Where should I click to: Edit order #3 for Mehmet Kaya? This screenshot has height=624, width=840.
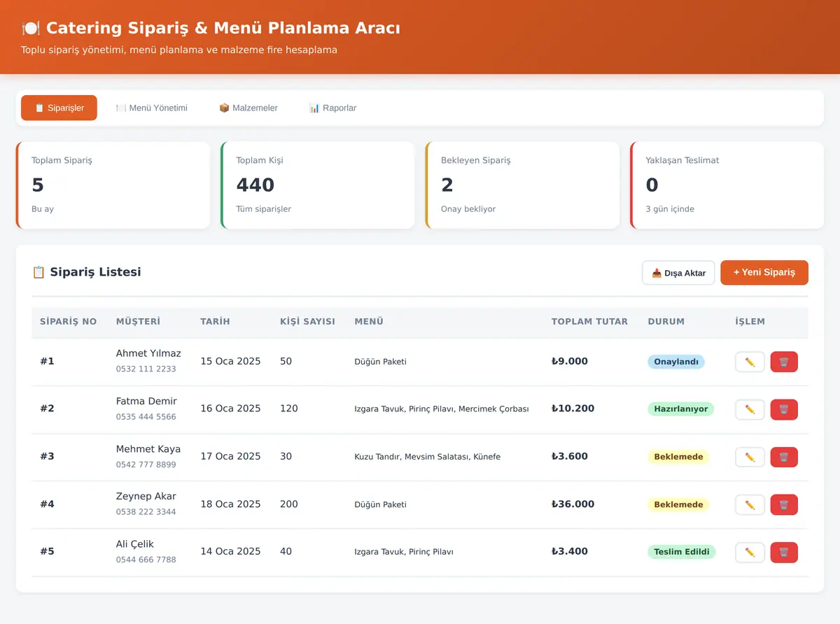click(x=750, y=457)
